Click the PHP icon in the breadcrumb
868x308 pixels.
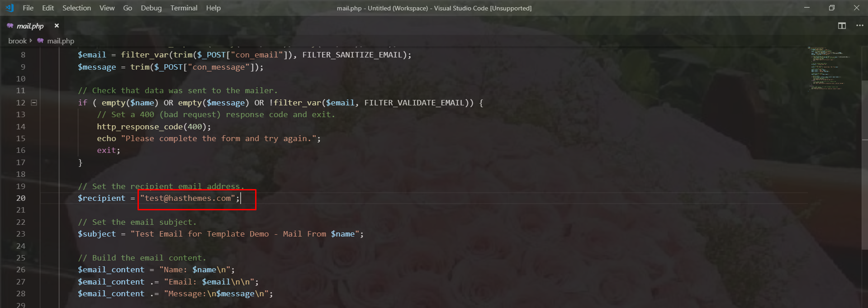pos(40,41)
